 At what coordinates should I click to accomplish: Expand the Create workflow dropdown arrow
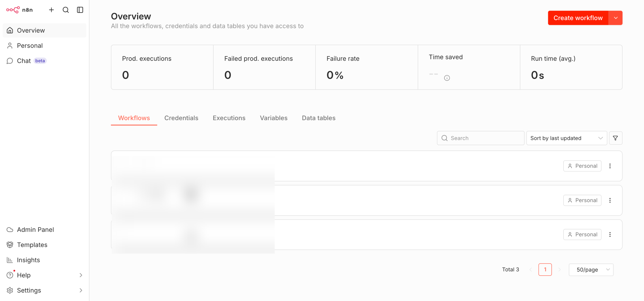click(x=616, y=18)
